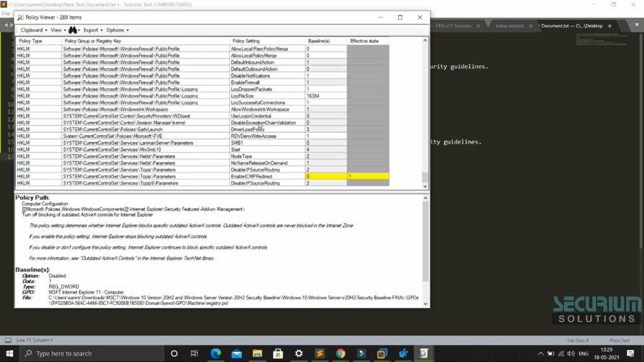Open the Wi-Fi network tray icon
The image size is (644, 362).
coord(561,353)
